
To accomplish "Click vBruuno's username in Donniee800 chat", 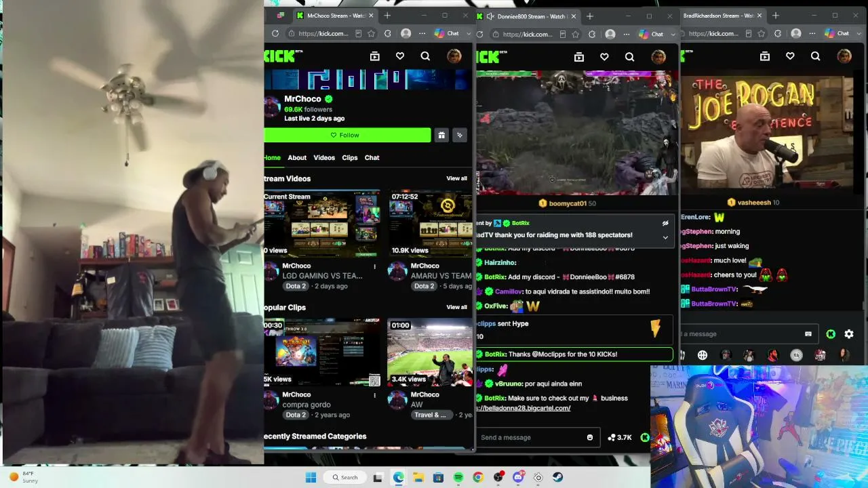I will click(510, 384).
